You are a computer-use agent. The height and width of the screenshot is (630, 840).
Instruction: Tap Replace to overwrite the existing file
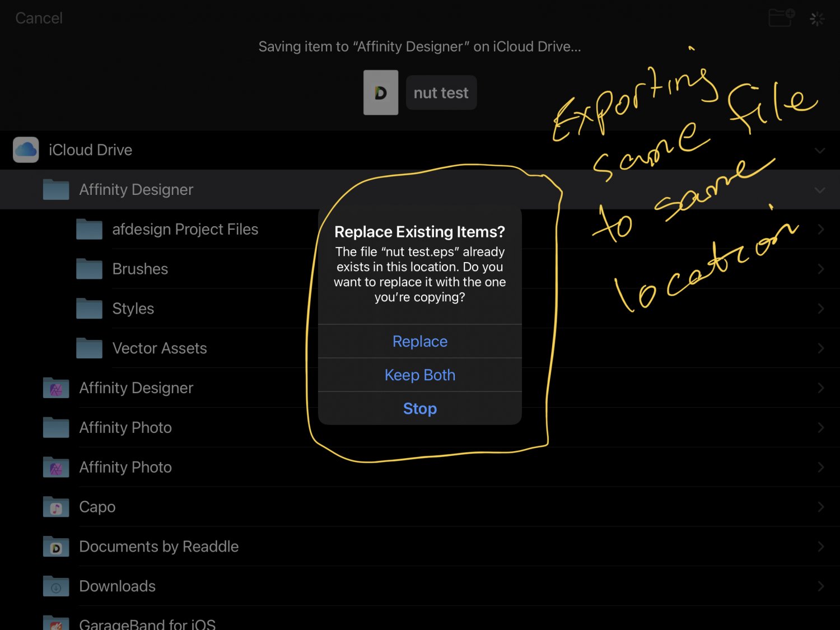coord(419,341)
